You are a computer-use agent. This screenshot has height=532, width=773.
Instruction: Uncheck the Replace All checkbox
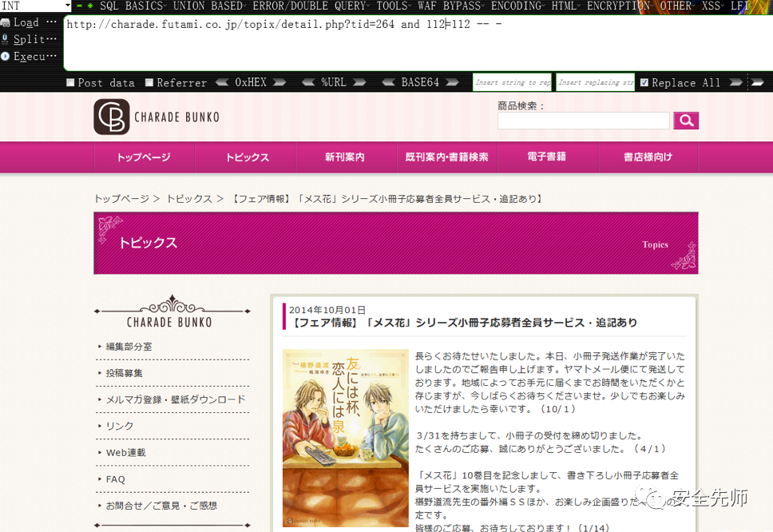[x=644, y=82]
